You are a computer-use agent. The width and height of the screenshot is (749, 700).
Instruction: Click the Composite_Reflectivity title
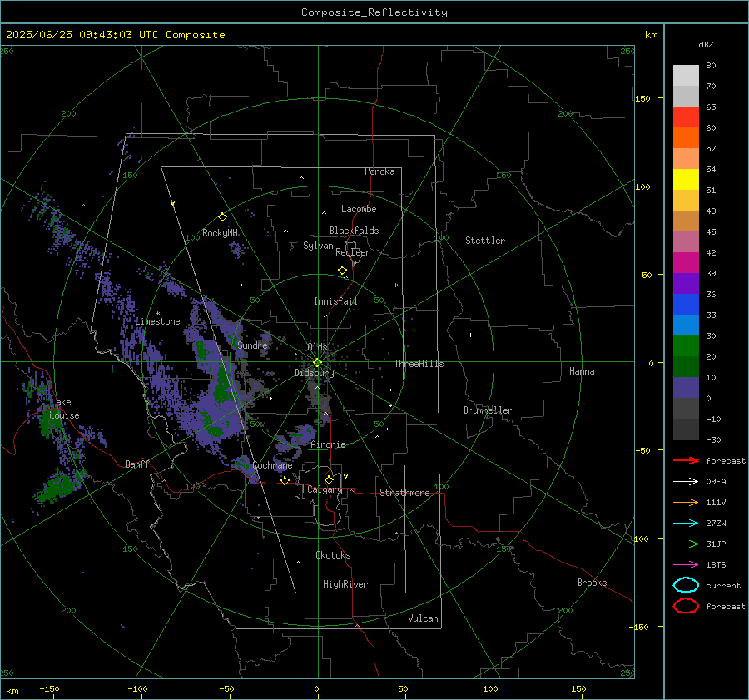tap(374, 12)
